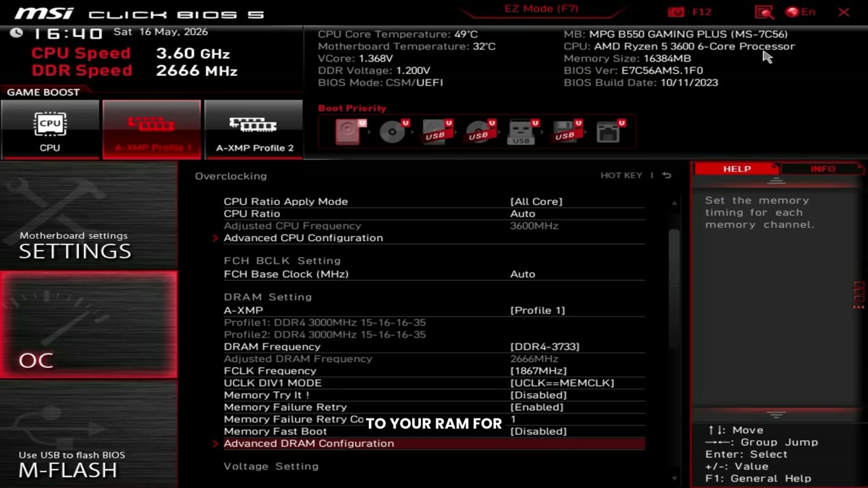
Task: Click the Boot Priority label
Action: tap(352, 108)
